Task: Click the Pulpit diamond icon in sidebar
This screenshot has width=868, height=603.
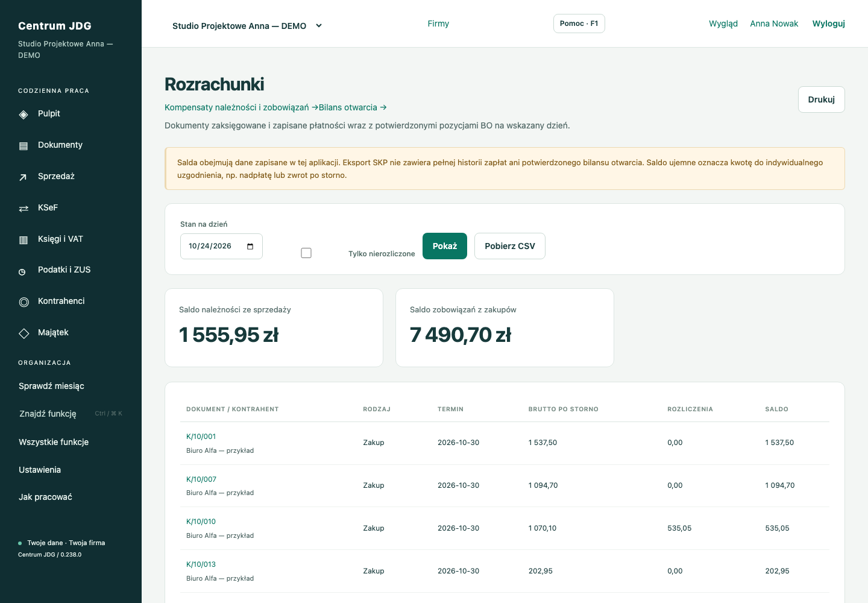Action: pyautogui.click(x=24, y=115)
